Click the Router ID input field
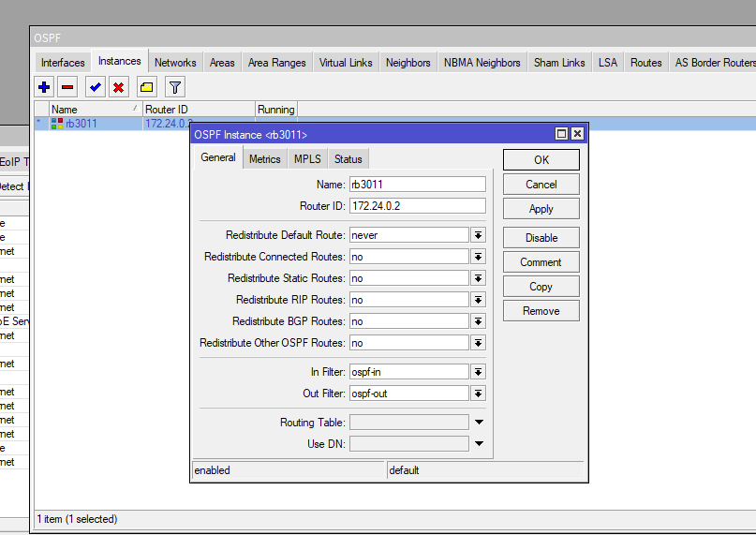Image resolution: width=756 pixels, height=535 pixels. [417, 206]
